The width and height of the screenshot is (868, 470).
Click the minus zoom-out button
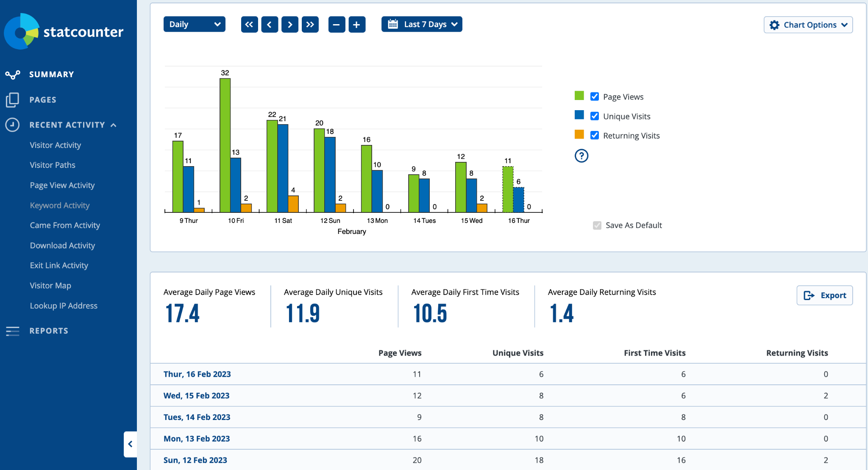[337, 25]
